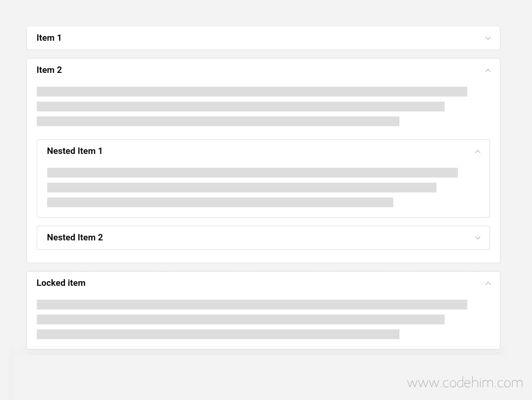Collapse the open Nested Item 1 section
This screenshot has height=400, width=532.
tap(477, 151)
